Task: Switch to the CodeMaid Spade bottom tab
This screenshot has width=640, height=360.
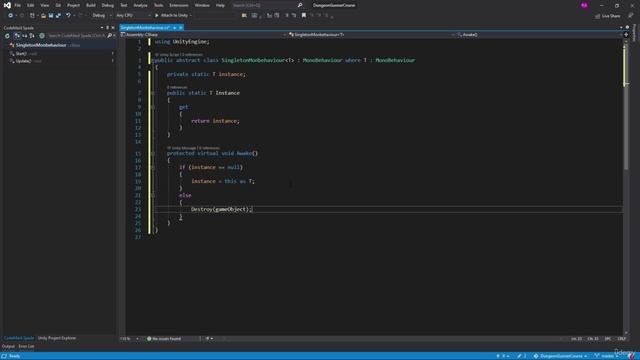Action: point(19,338)
